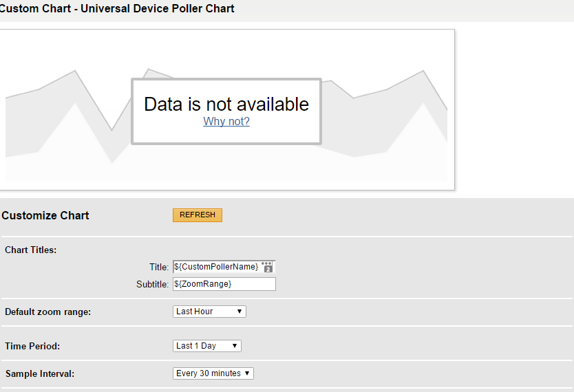Click the "Customize Chart" section heading
The image size is (574, 392).
point(45,216)
